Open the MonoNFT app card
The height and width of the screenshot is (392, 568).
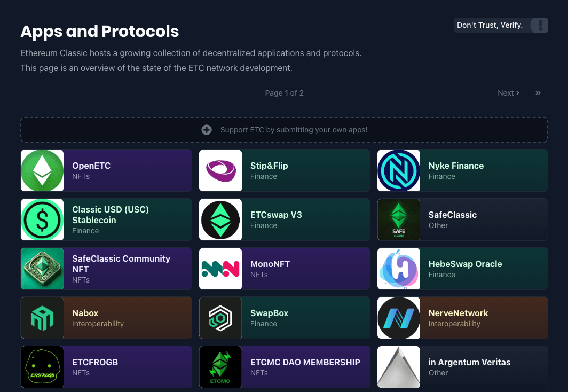click(284, 269)
